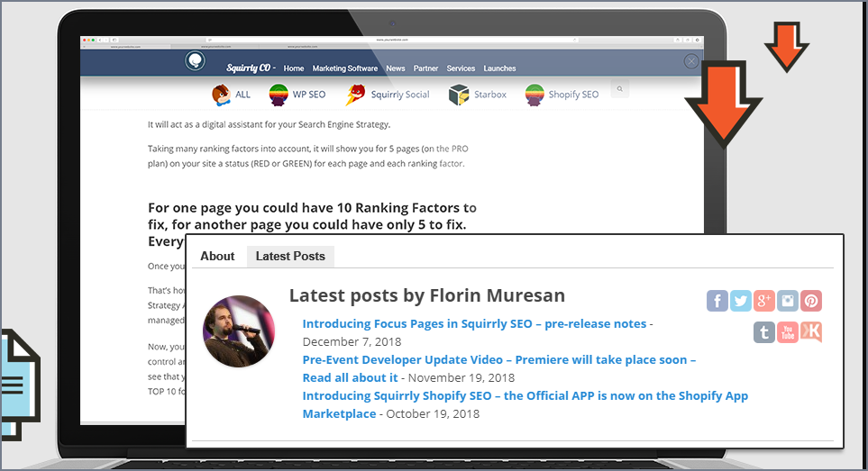The height and width of the screenshot is (471, 868).
Task: Click the search magnifier icon
Action: [x=620, y=88]
